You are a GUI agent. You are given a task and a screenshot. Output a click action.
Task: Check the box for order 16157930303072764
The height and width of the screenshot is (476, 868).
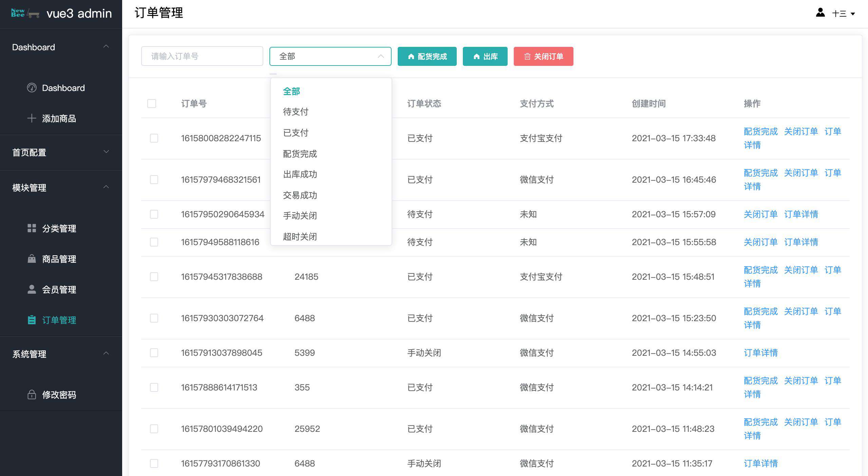[x=154, y=318]
